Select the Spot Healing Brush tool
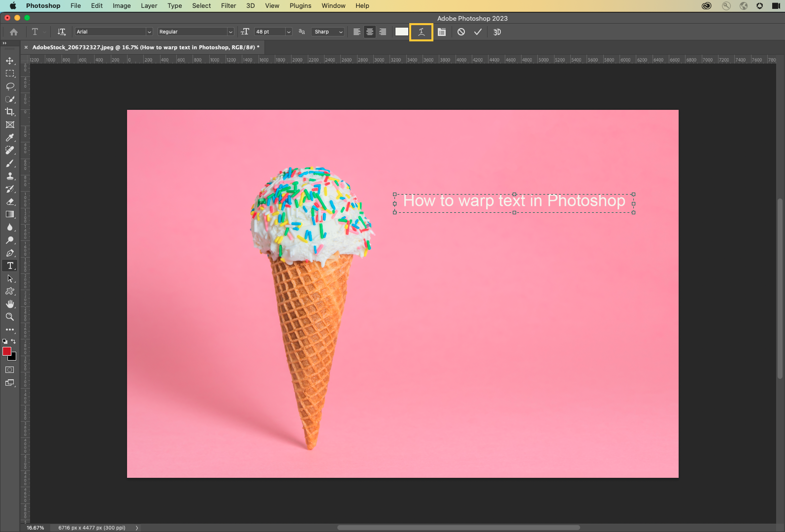This screenshot has width=785, height=532. [10, 150]
